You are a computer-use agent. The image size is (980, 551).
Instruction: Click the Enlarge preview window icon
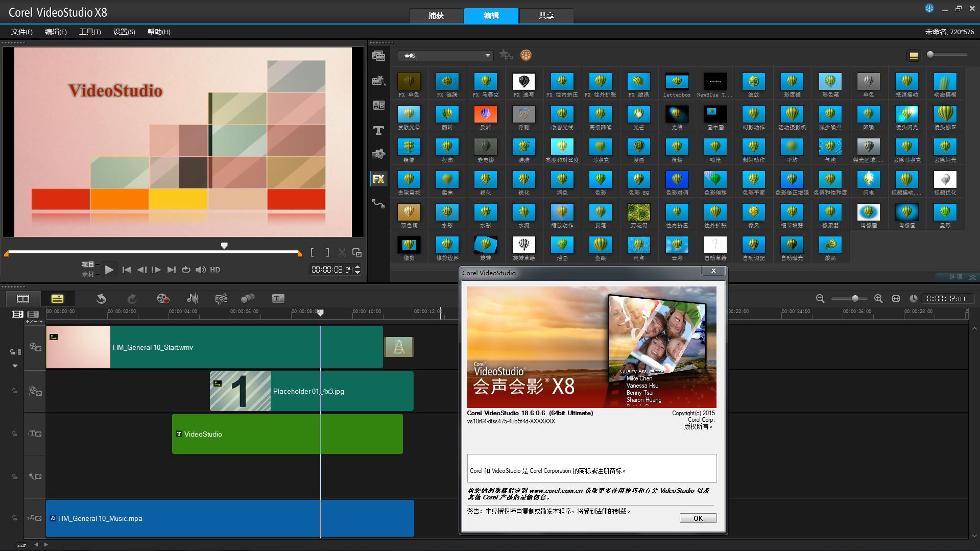pyautogui.click(x=357, y=253)
